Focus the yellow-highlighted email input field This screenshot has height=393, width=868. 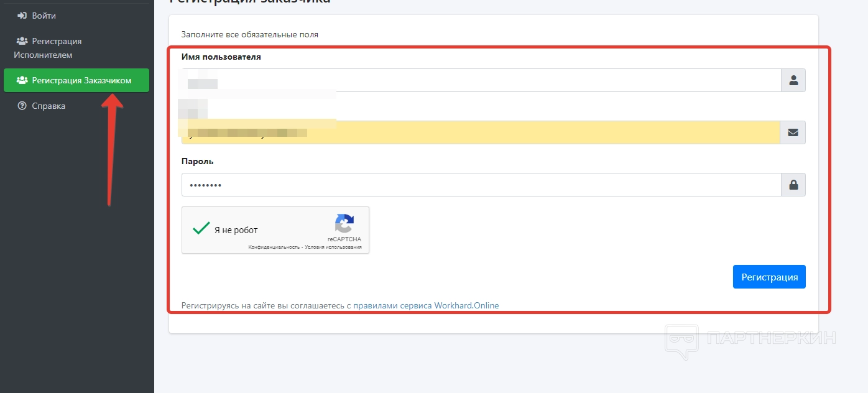click(x=481, y=132)
